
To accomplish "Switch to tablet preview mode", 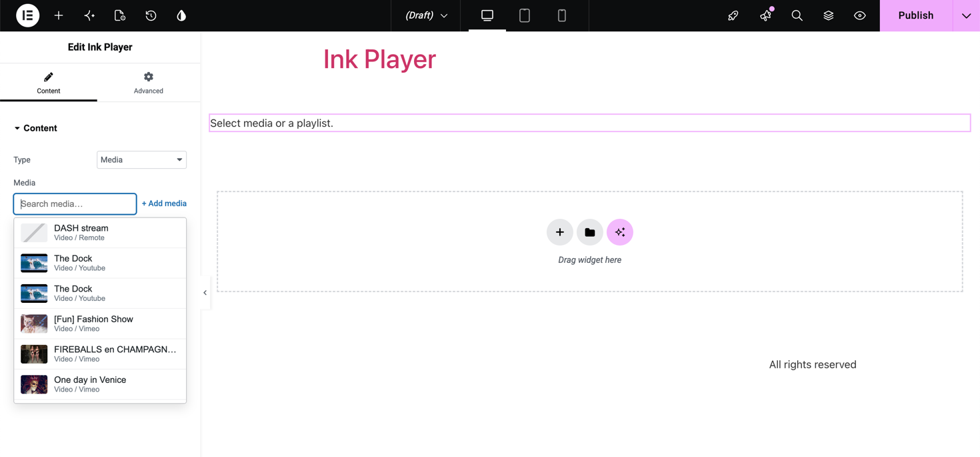I will tap(525, 15).
